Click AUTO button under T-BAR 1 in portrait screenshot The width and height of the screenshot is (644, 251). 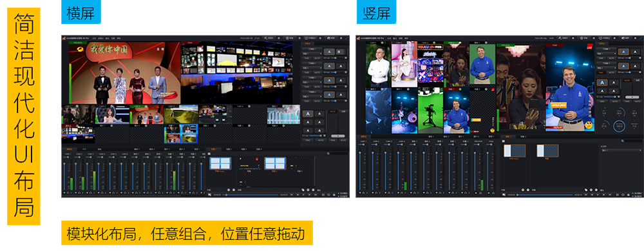tap(612, 58)
